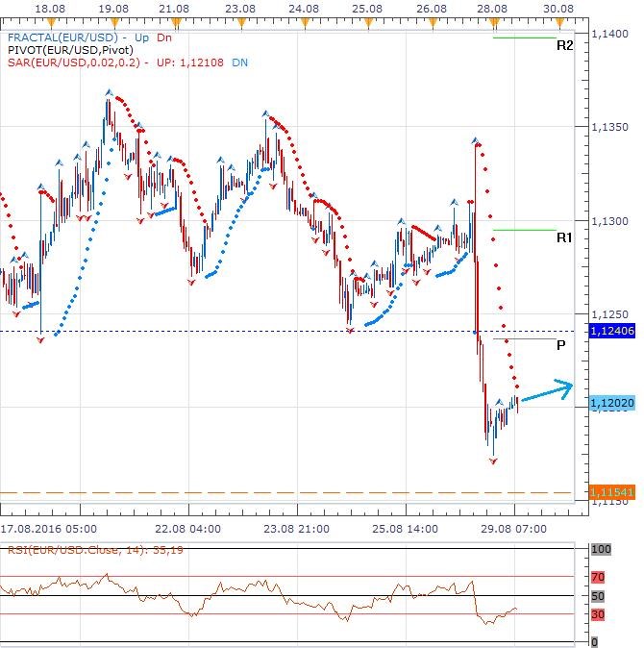This screenshot has height=648, width=644.
Task: Click the orange marker under date 23.08
Action: [x=239, y=21]
